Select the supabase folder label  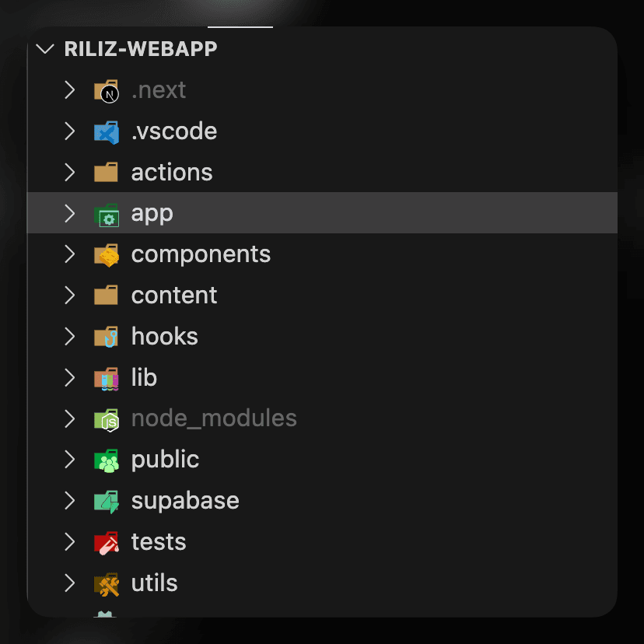coord(185,501)
